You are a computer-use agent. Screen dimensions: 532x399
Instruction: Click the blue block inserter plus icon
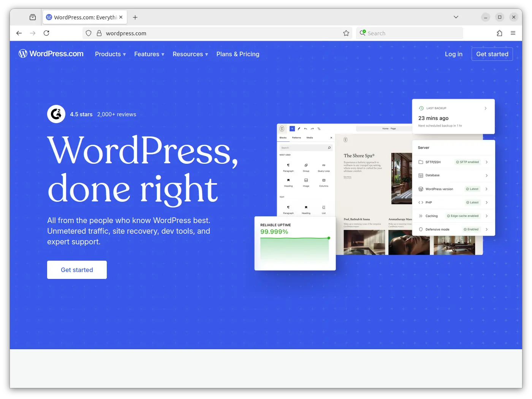pyautogui.click(x=292, y=129)
